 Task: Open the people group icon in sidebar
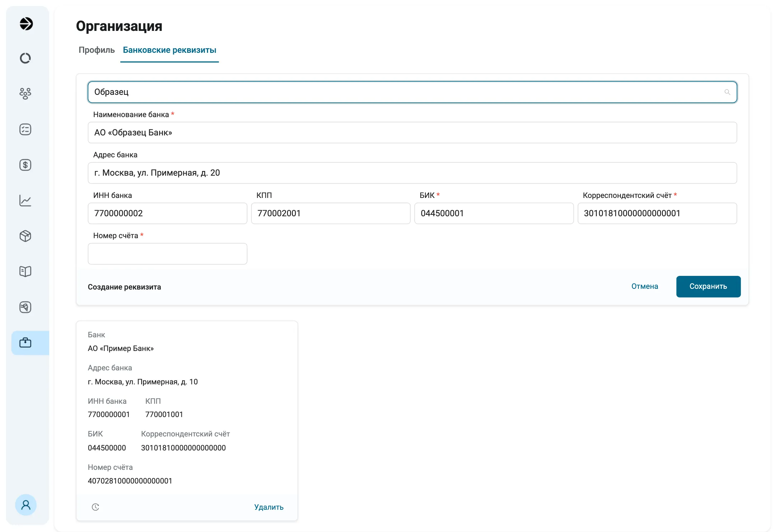click(x=25, y=93)
